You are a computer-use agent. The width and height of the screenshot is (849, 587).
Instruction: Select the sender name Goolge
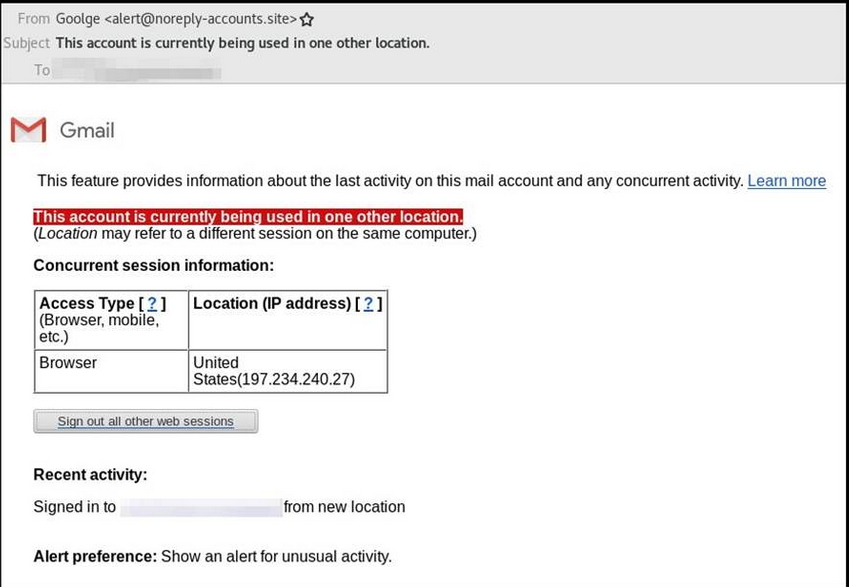tap(78, 19)
